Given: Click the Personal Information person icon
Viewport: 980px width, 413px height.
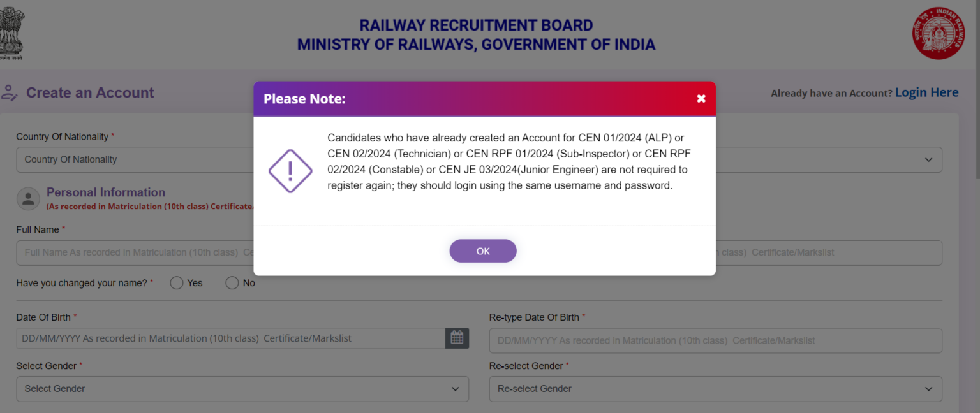Looking at the screenshot, I should (28, 198).
